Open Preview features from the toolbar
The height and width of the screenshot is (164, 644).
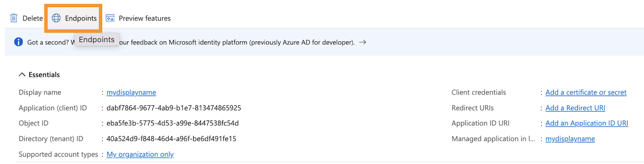click(138, 18)
